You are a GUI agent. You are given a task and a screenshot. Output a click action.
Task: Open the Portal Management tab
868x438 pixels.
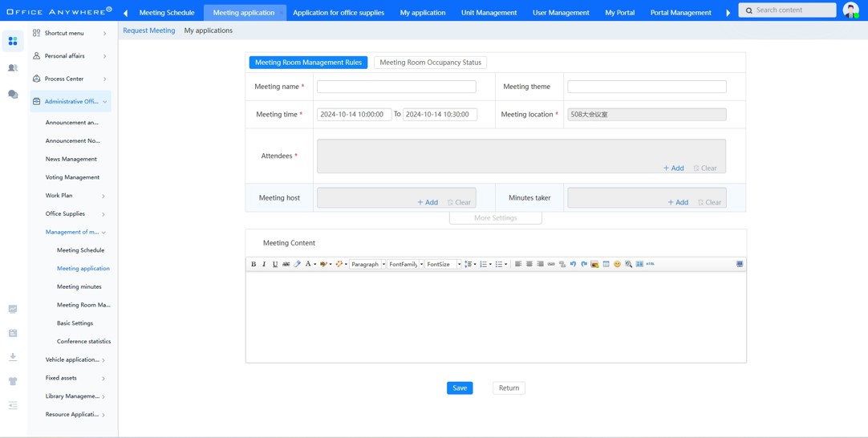[x=681, y=12]
